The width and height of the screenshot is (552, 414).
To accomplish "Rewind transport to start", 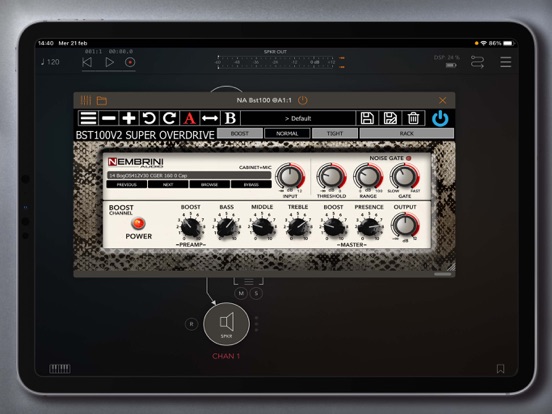I will point(87,62).
